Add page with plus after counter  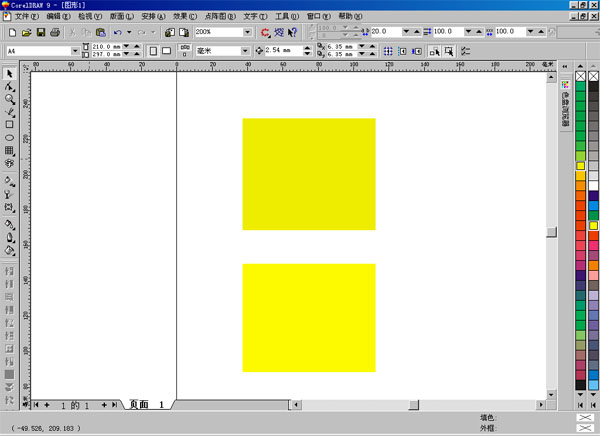click(x=104, y=405)
